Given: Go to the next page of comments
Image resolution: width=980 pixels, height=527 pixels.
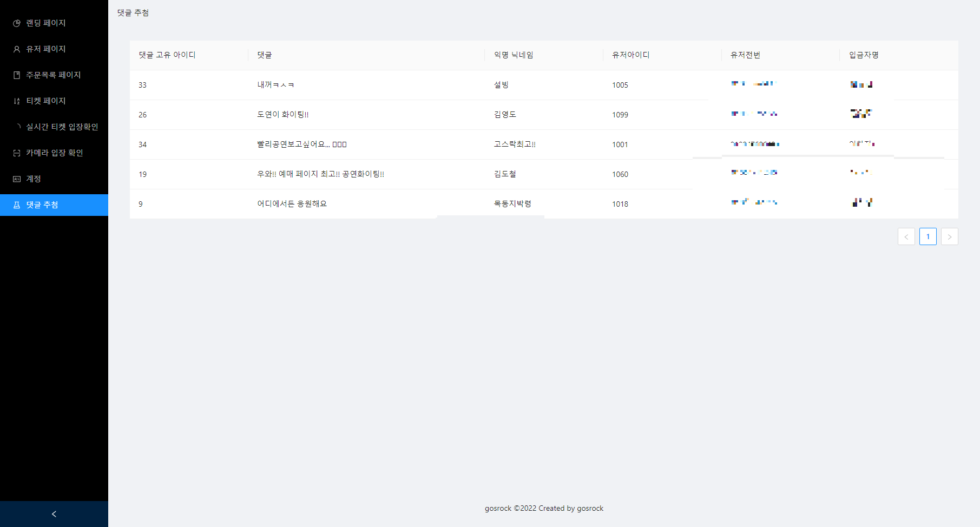Looking at the screenshot, I should [x=950, y=236].
